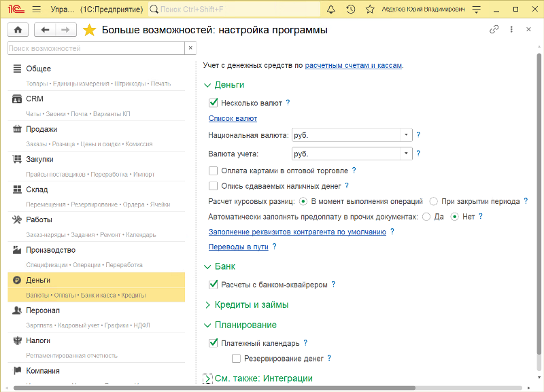Screen dimensions: 544x392
Task: Open the Продажи settings section
Action: pos(41,129)
